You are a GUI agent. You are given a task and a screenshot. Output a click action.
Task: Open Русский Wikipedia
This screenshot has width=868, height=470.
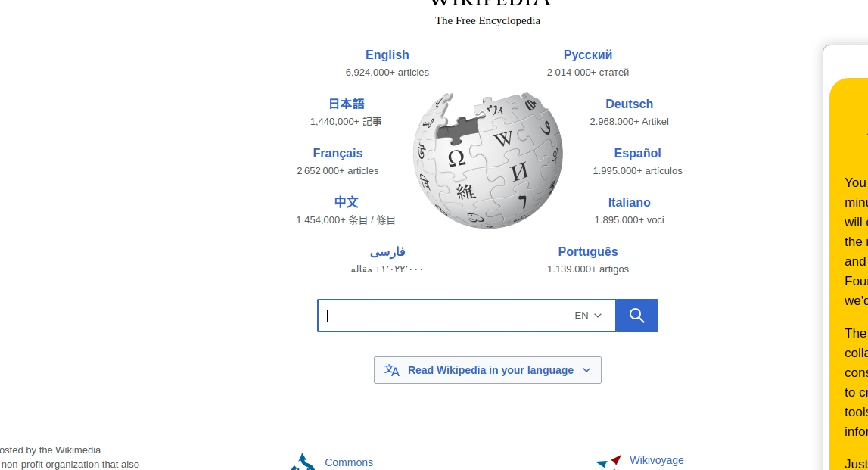coord(588,54)
